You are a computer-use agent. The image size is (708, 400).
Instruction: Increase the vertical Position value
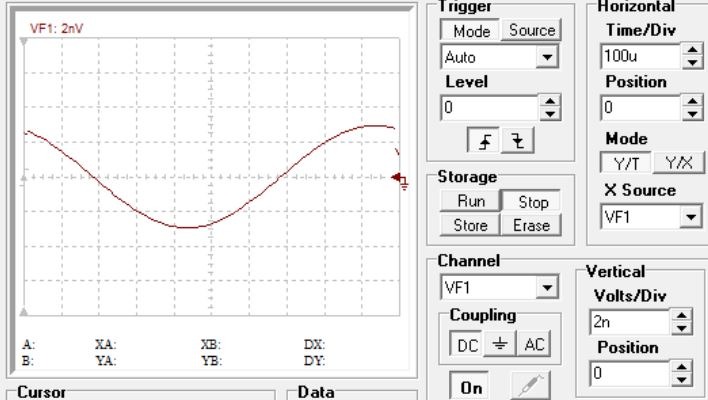coord(681,367)
